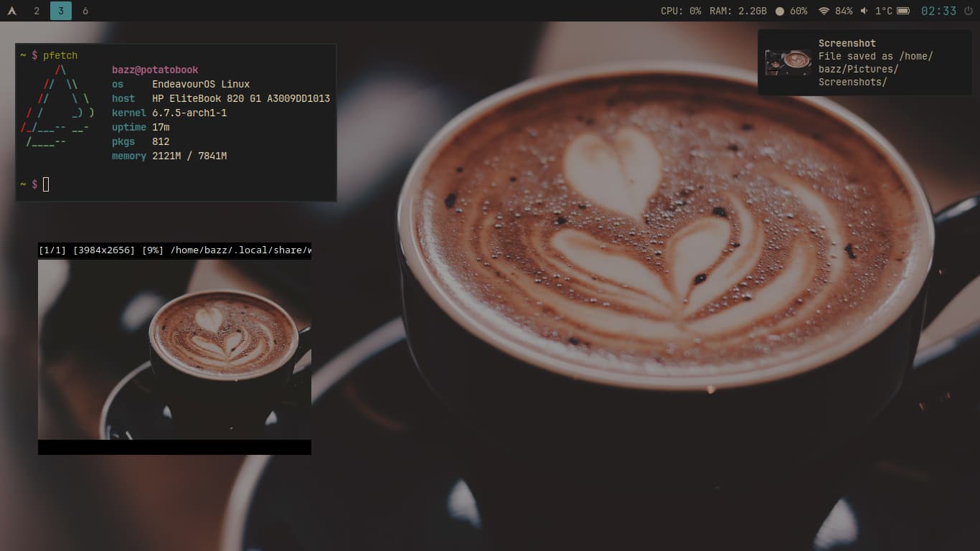Image resolution: width=980 pixels, height=551 pixels.
Task: Click bazz@potatobook in the terminal
Action: 155,70
